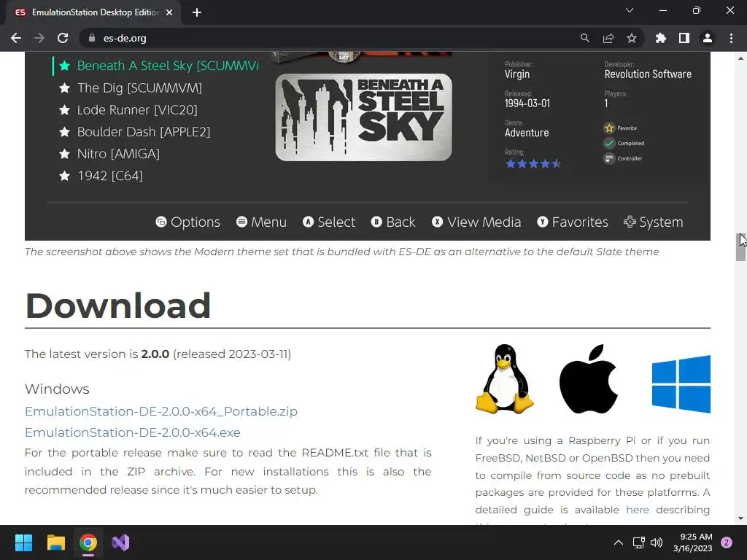Open the clock showing 9:25 AM
Image resolution: width=747 pixels, height=560 pixels.
693,542
